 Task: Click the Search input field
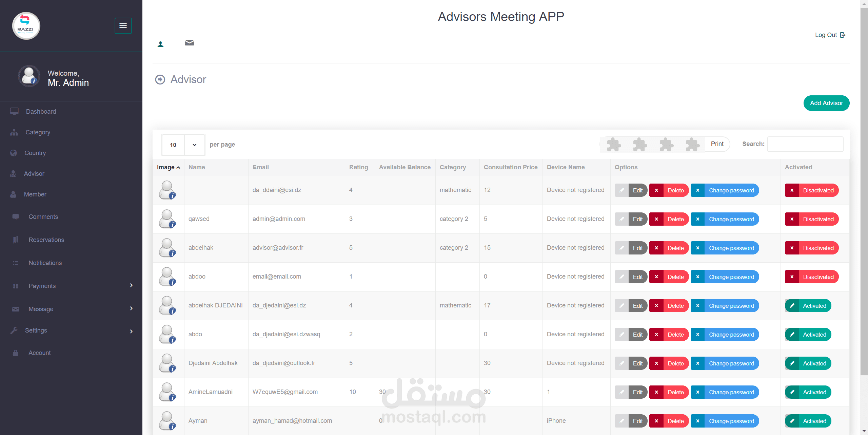(x=805, y=144)
